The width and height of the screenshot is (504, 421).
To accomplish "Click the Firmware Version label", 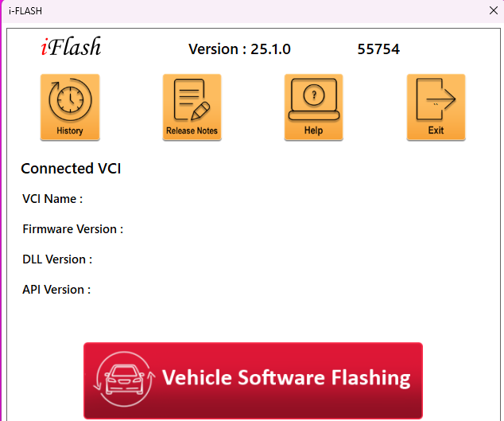I will click(x=72, y=229).
